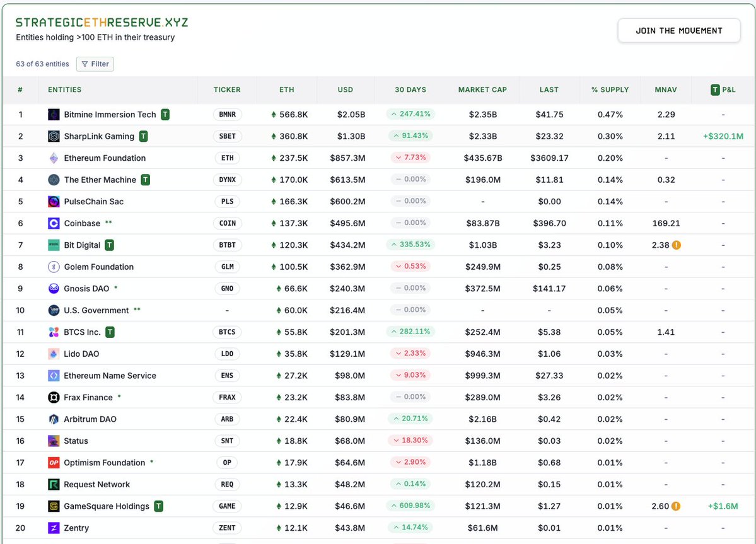The height and width of the screenshot is (544, 756).
Task: Sort by the TICKER column header
Action: [x=227, y=90]
